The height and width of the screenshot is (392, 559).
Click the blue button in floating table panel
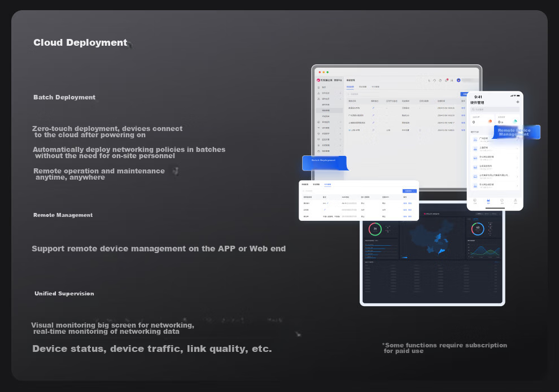[409, 191]
